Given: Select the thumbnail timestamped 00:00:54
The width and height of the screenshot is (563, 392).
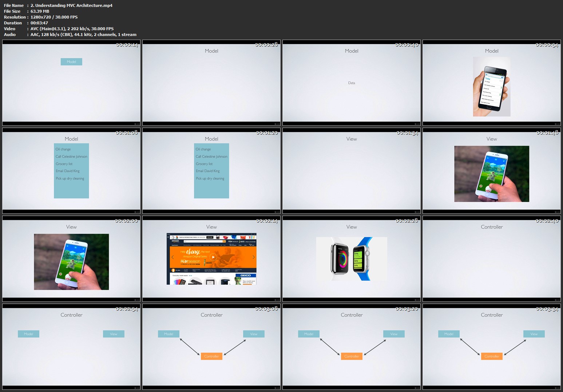Looking at the screenshot, I should point(492,83).
